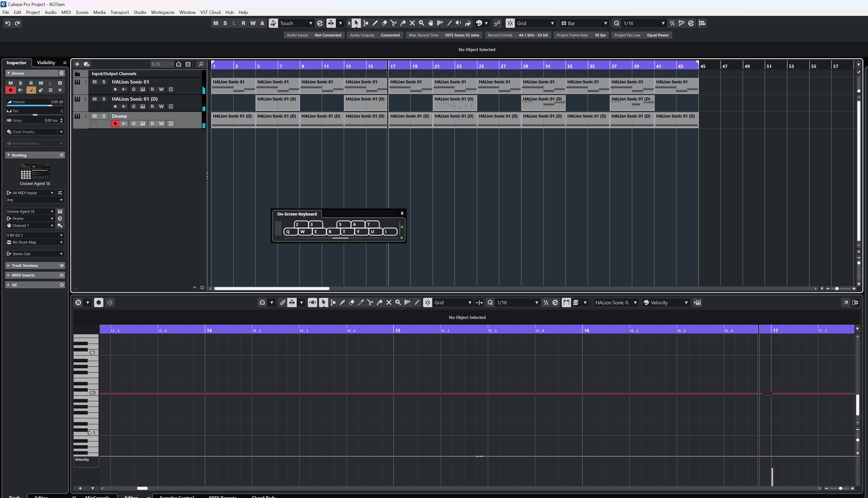Click the Insert Recording field
This screenshot has width=868, height=498.
click(35, 143)
